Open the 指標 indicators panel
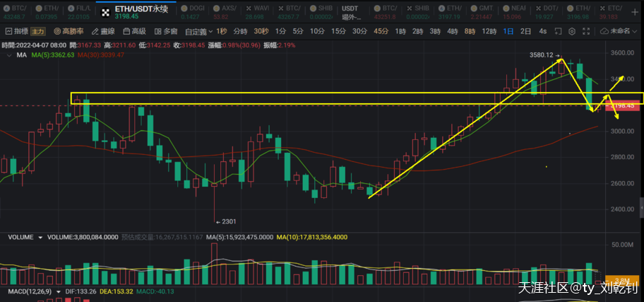Screen dimensions: 644x302 click(17, 31)
